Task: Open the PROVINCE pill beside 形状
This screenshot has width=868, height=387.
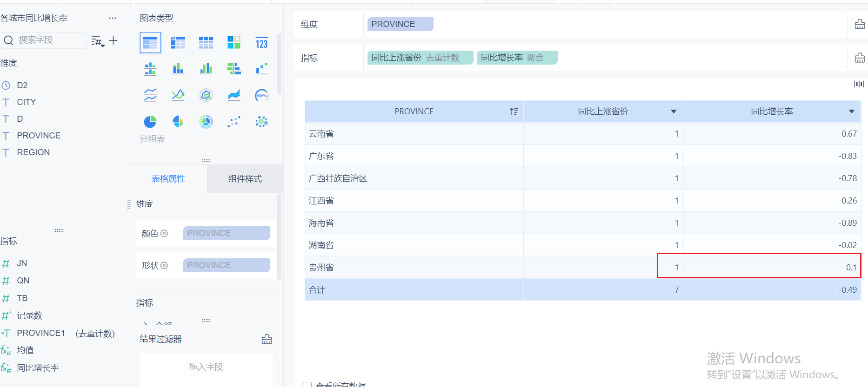Action: 227,265
